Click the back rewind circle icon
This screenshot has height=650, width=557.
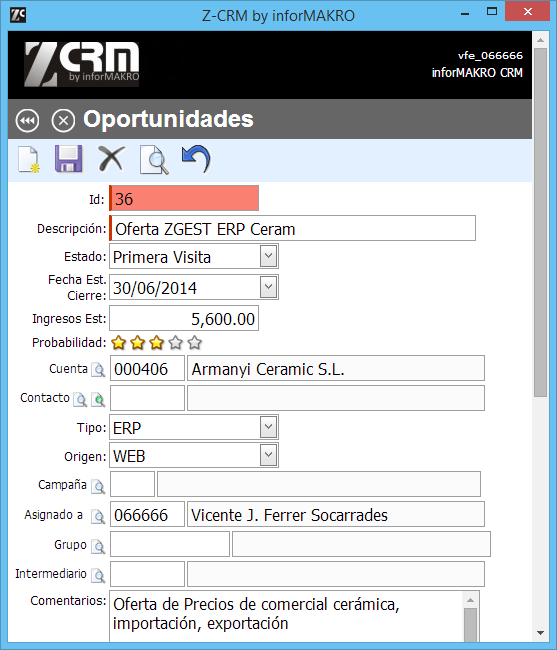(27, 121)
